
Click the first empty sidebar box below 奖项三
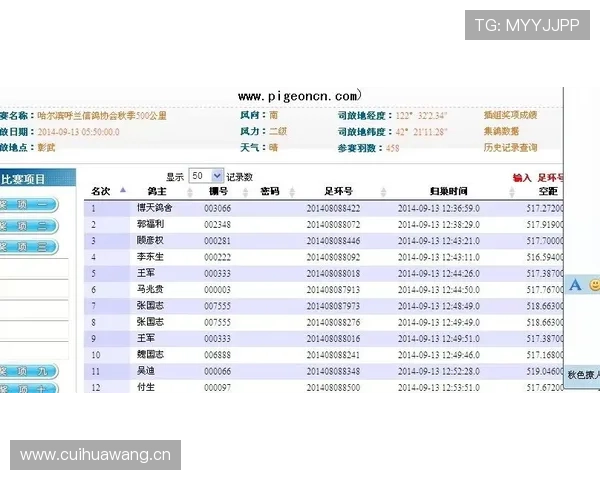34,267
